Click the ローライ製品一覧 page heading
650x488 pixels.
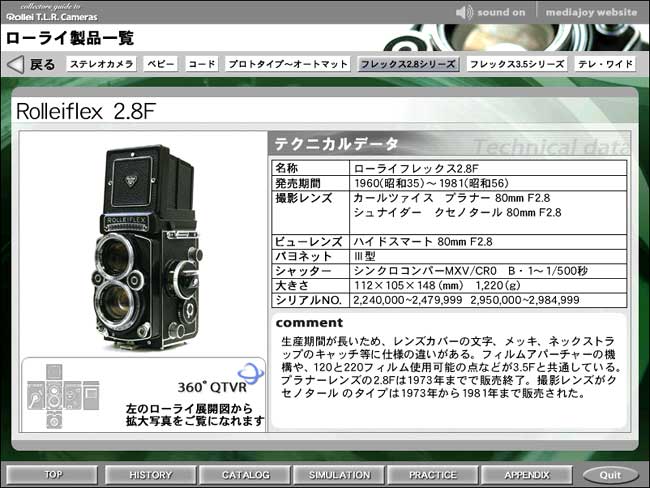(70, 38)
